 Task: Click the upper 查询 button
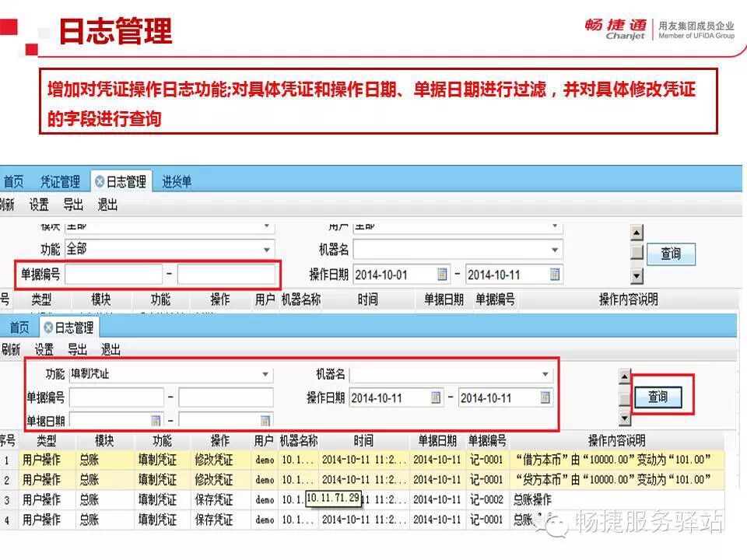671,254
